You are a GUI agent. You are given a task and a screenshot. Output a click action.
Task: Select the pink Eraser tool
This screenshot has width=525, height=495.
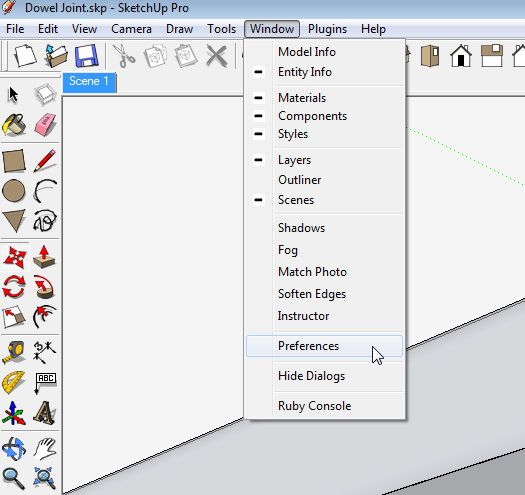[45, 125]
